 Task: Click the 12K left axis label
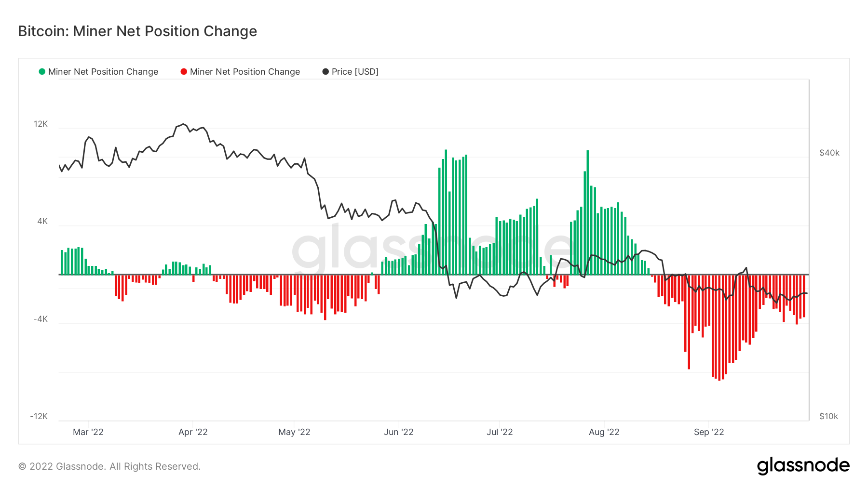point(41,124)
